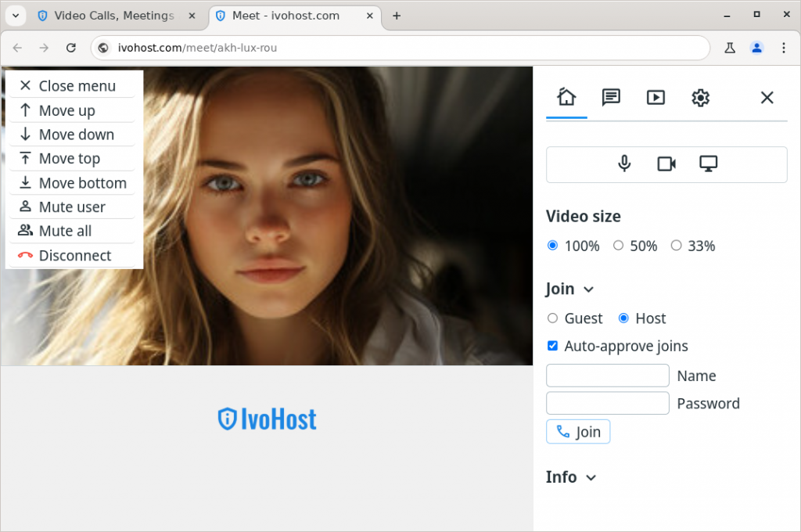
Task: Select 50% video size
Action: [618, 246]
